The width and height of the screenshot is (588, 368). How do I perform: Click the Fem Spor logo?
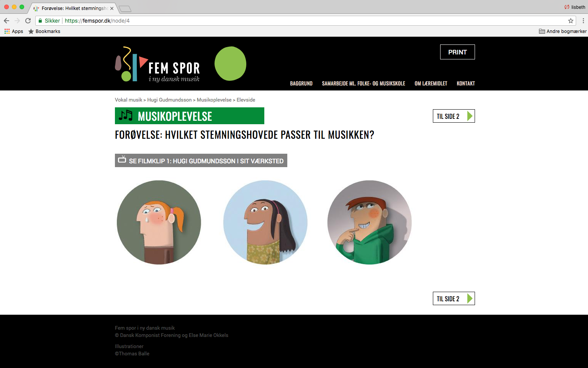pyautogui.click(x=157, y=64)
